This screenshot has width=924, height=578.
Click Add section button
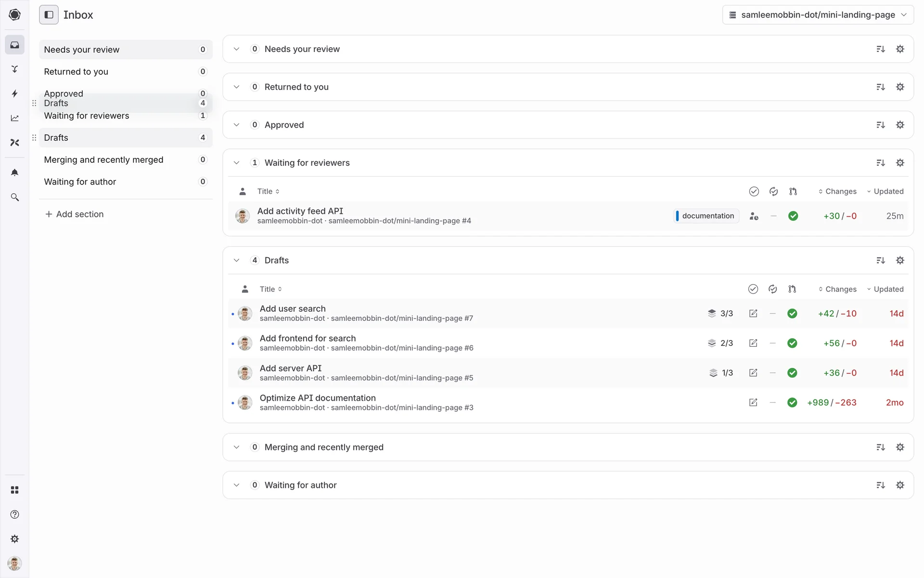(x=75, y=214)
